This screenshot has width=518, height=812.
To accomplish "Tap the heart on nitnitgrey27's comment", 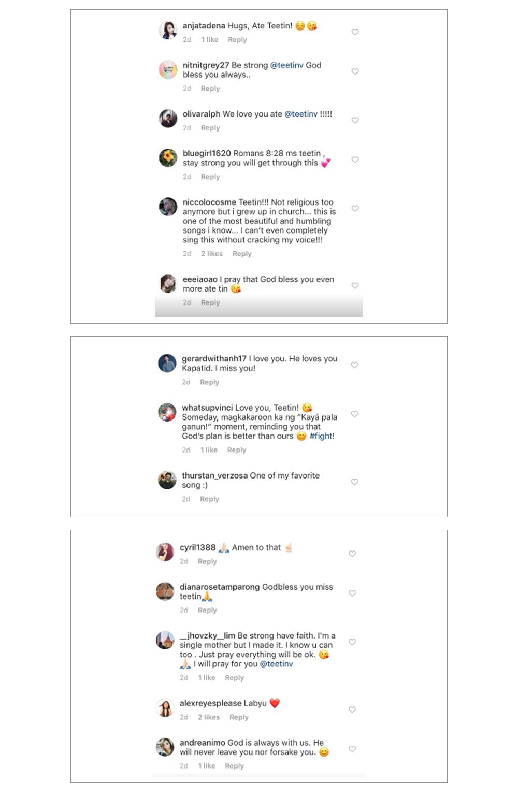I will coord(355,71).
